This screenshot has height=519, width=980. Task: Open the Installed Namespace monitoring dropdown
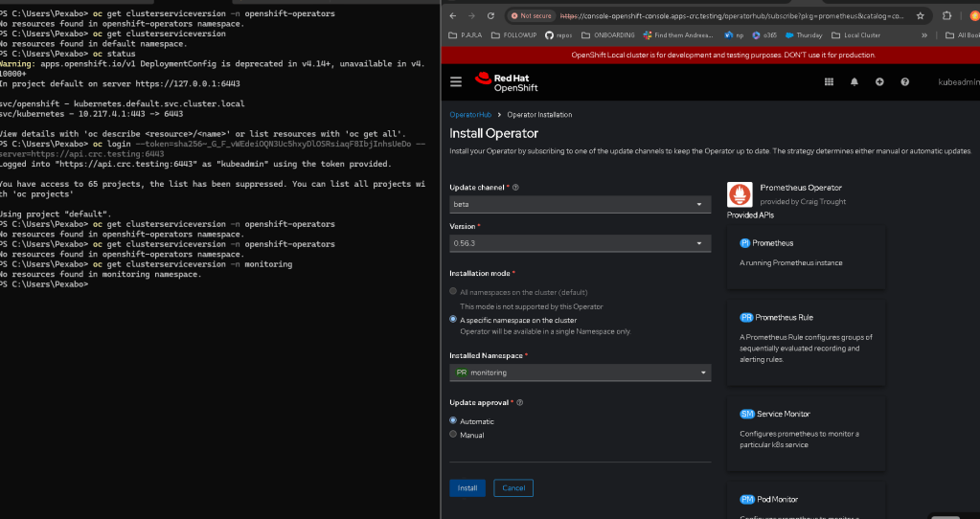580,372
